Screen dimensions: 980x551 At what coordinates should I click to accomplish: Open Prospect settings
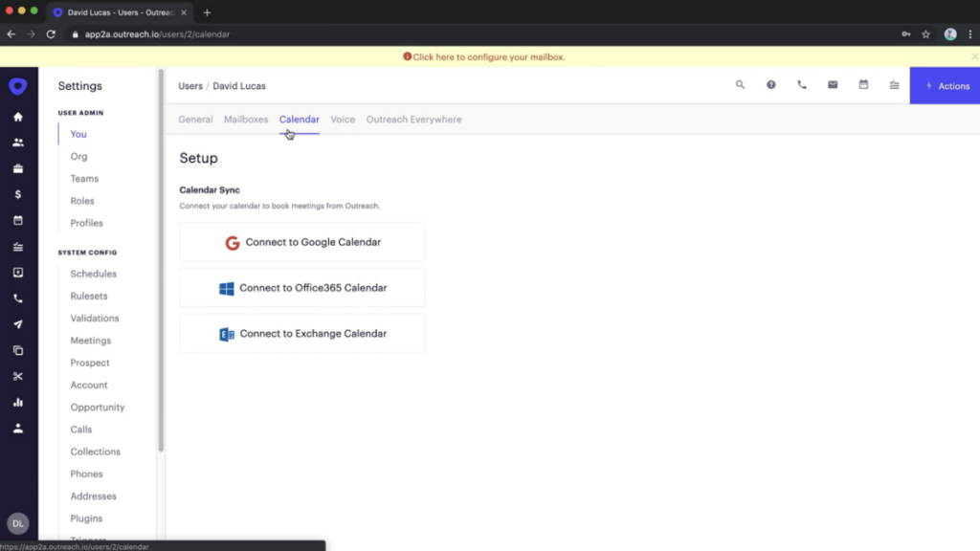90,363
